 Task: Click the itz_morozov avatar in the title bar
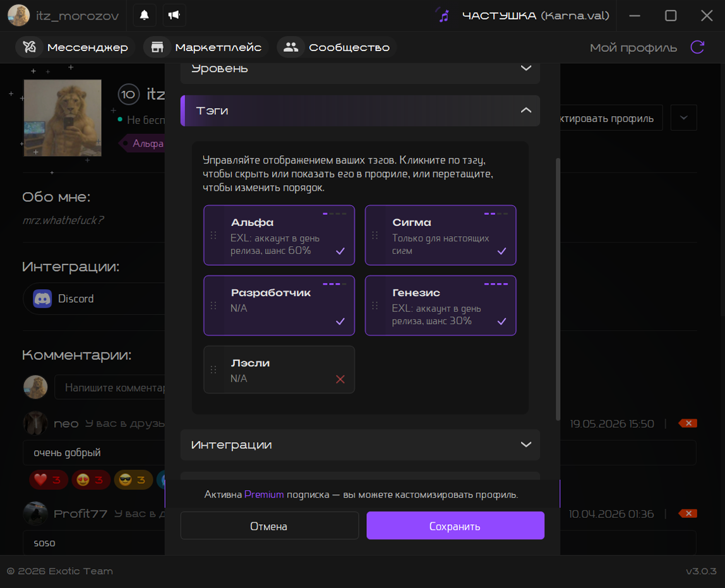tap(18, 15)
